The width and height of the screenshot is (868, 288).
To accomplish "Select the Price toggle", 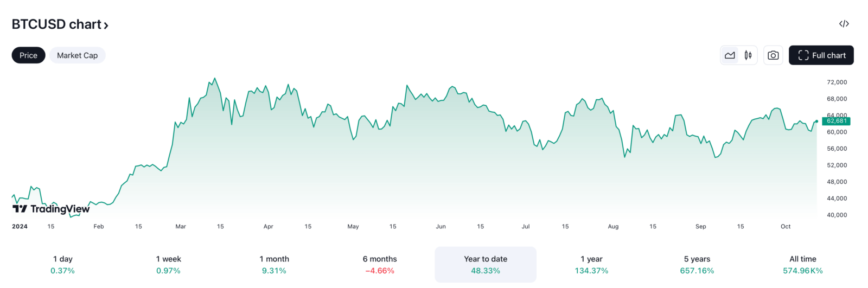I will [x=28, y=55].
